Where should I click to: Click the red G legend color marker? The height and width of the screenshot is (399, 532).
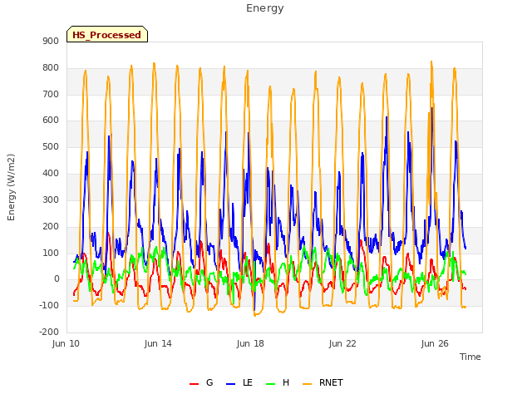coord(194,384)
